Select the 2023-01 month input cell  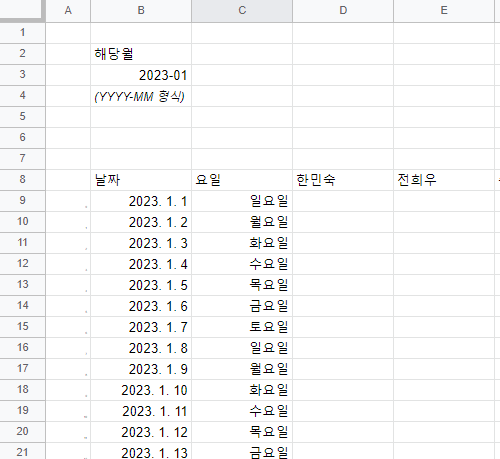141,75
